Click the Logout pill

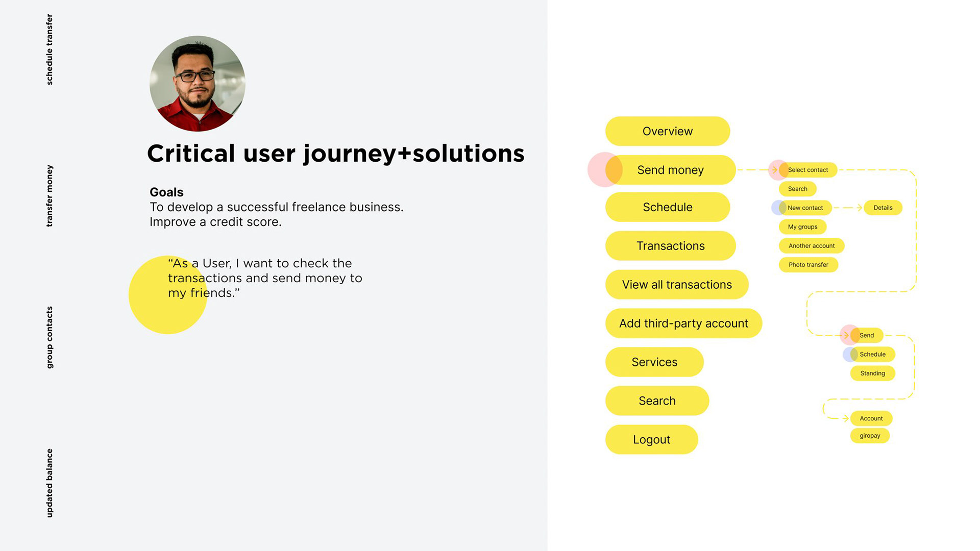pyautogui.click(x=651, y=440)
